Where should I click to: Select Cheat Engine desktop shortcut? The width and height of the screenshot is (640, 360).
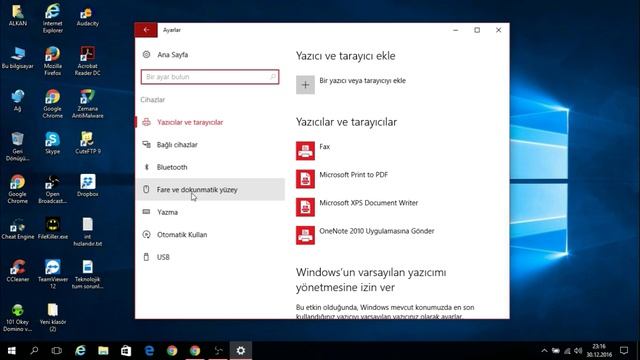18,229
